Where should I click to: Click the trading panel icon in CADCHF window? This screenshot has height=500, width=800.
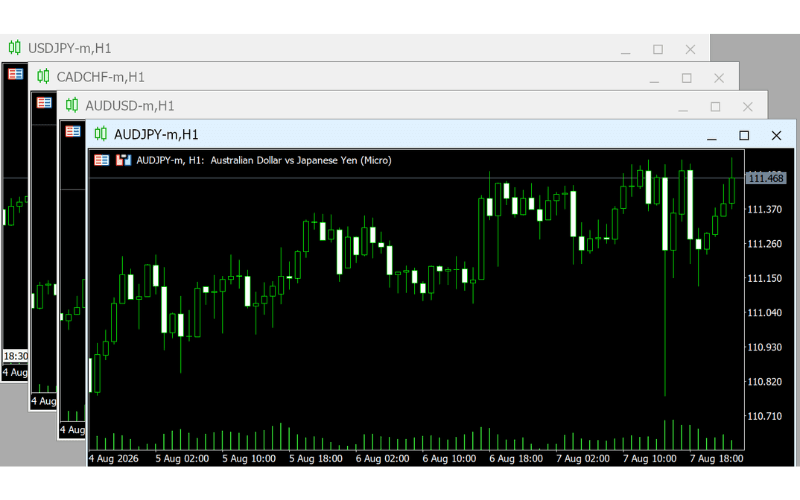tap(44, 103)
